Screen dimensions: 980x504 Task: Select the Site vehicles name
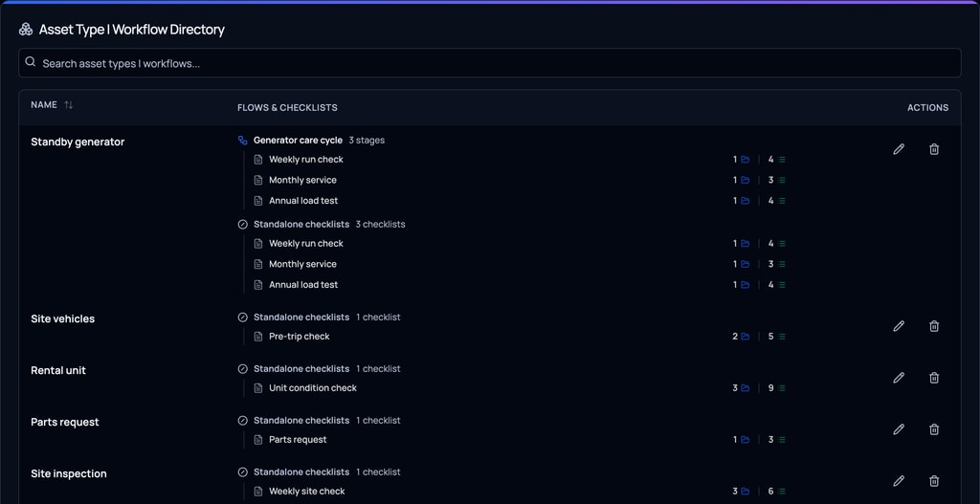(x=62, y=318)
